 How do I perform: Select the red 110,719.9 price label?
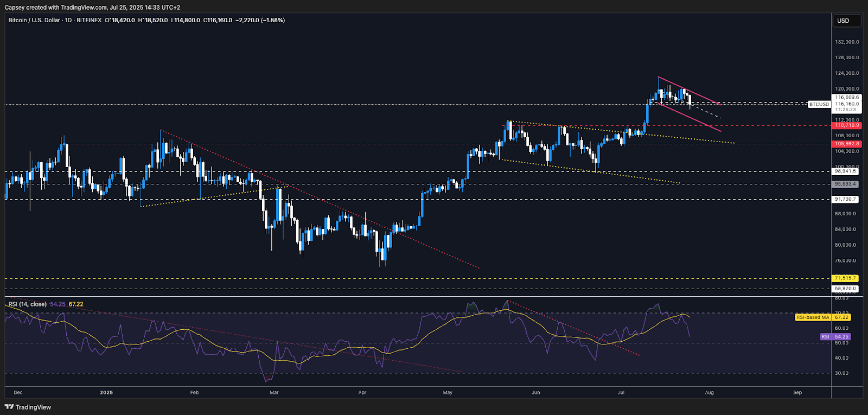pos(846,125)
